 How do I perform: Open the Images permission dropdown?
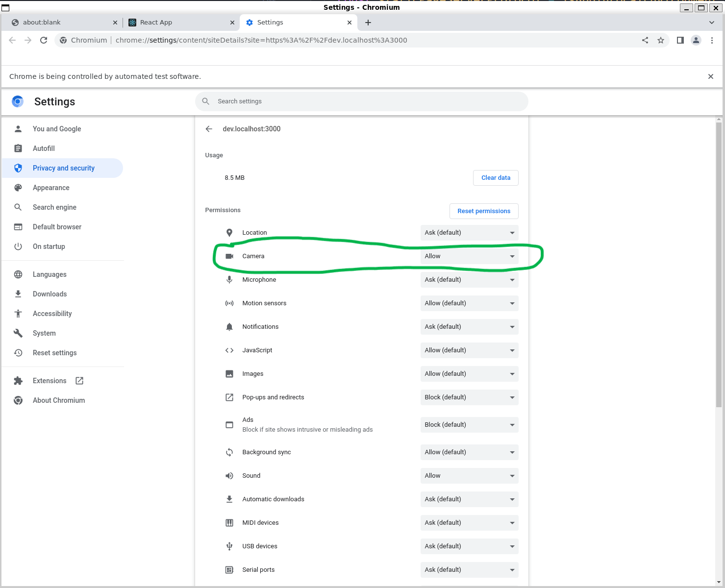tap(469, 374)
